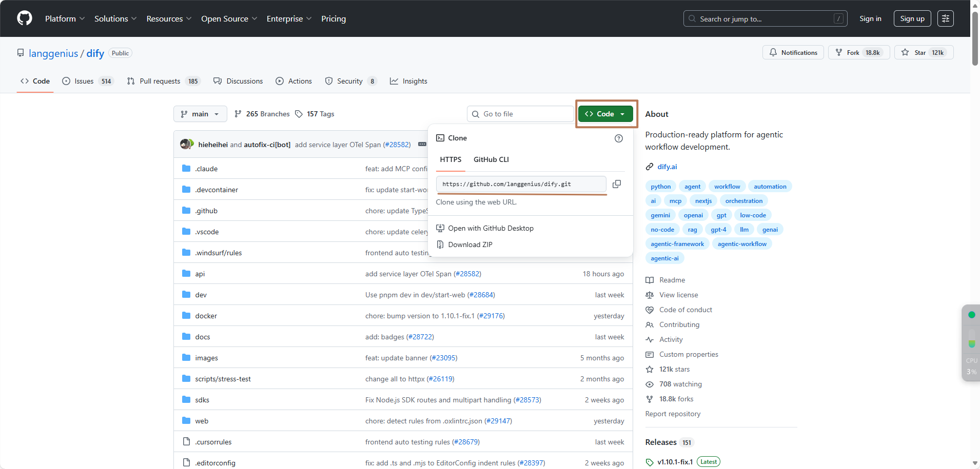
Task: Click the python topic tag
Action: point(661,187)
